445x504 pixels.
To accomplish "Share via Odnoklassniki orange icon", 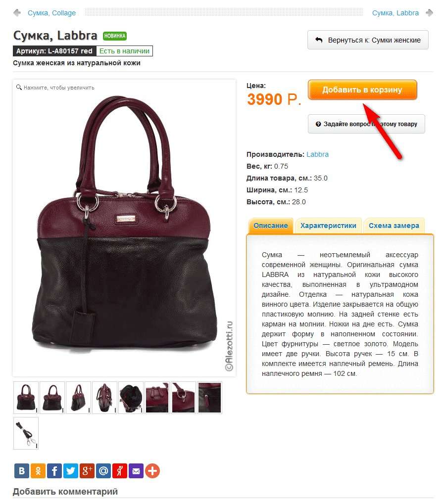I will (x=38, y=471).
